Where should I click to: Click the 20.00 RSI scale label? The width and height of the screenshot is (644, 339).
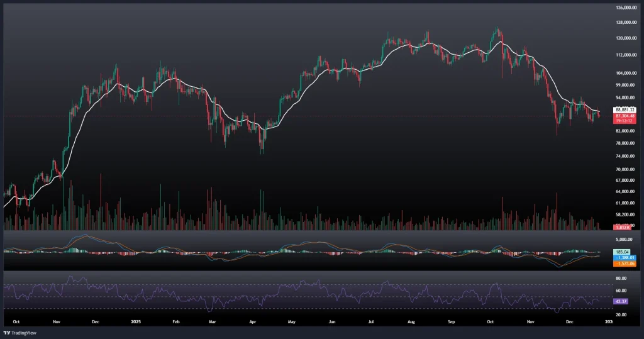pos(623,314)
